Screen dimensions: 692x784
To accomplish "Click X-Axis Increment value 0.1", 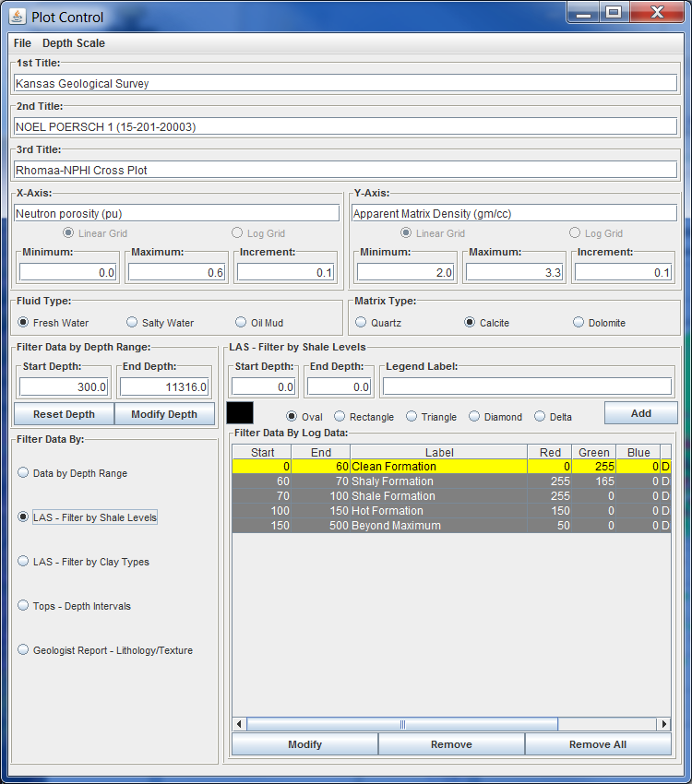I will coord(285,272).
